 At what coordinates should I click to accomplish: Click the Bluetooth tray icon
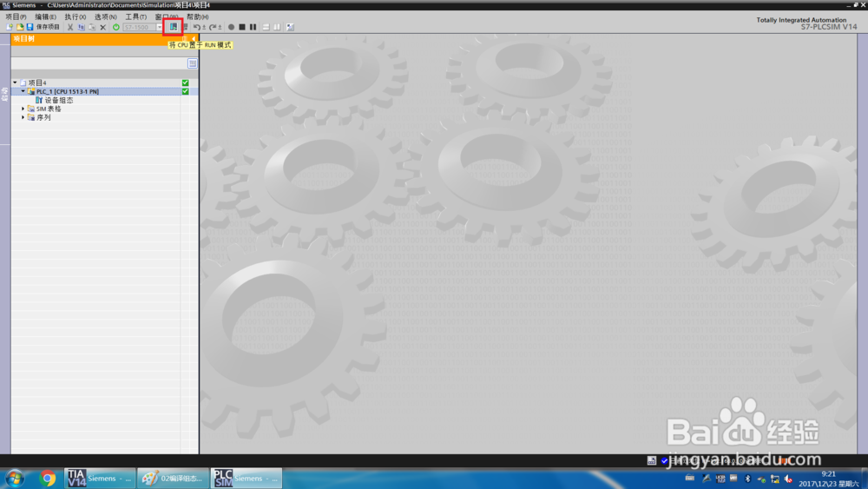point(747,479)
